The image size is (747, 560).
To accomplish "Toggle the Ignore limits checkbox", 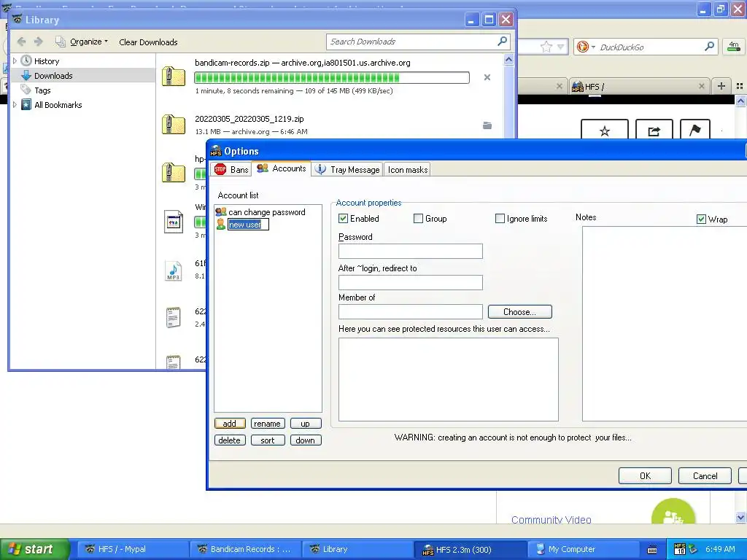I will coord(500,219).
